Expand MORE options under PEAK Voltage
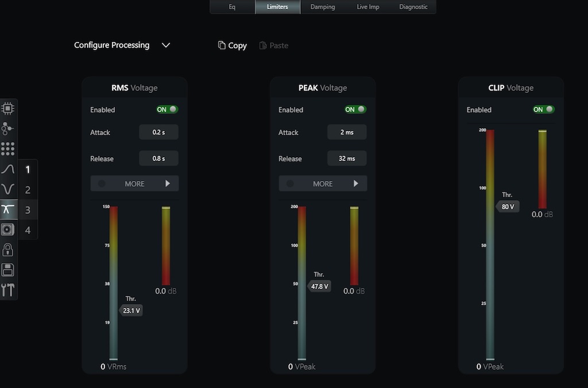Screen dimensions: 588x388 coord(323,184)
